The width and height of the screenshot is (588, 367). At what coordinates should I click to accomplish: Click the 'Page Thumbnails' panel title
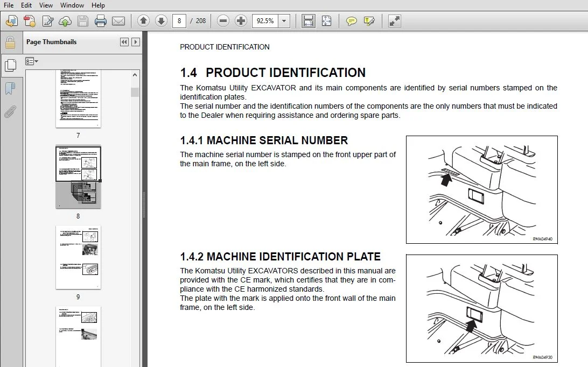[51, 42]
